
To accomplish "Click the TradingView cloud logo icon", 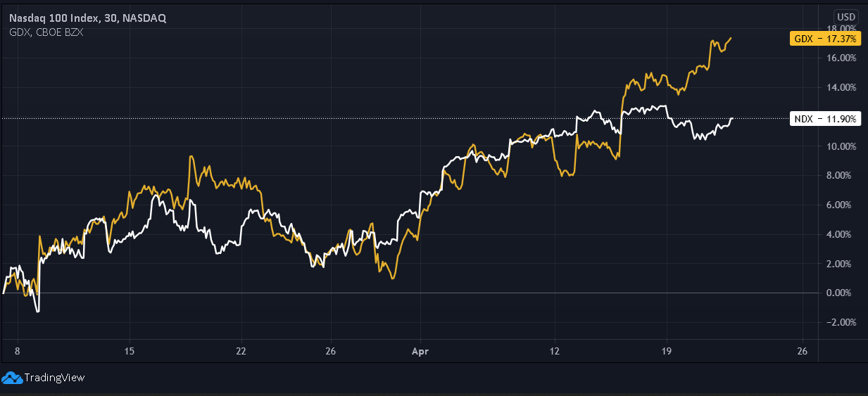I will (x=11, y=378).
